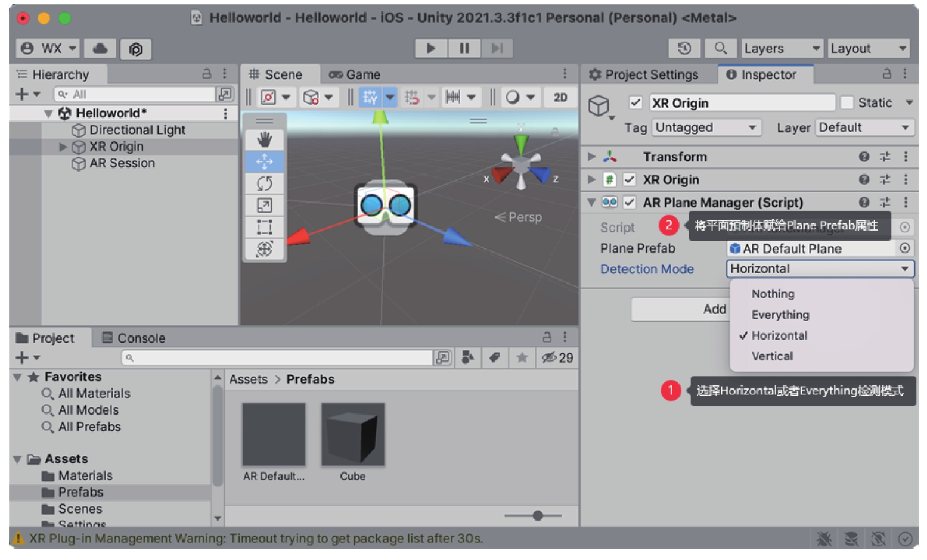This screenshot has height=560, width=927.
Task: Click the debug bug icon in status bar
Action: coord(824,539)
